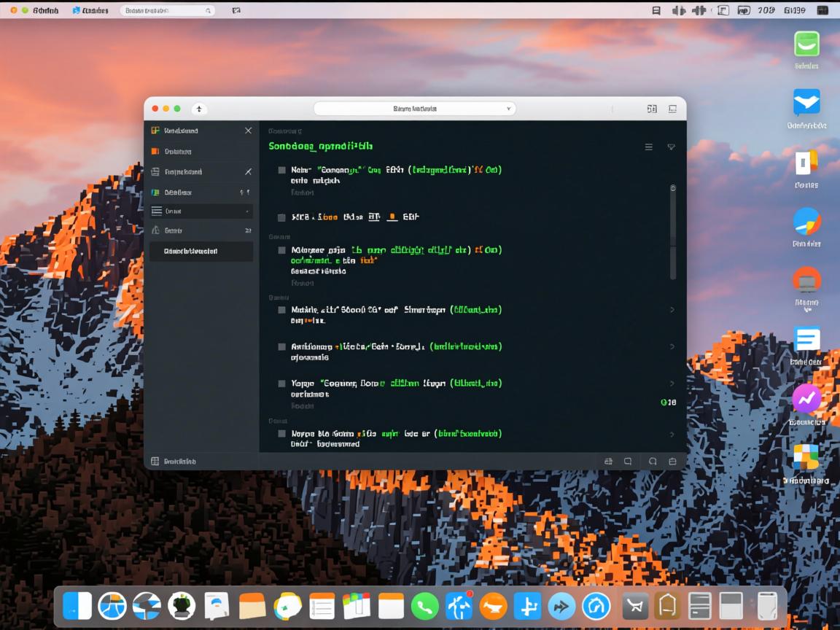Viewport: 840px width, 630px height.
Task: Select the orange square icon in sidebar
Action: point(155,152)
